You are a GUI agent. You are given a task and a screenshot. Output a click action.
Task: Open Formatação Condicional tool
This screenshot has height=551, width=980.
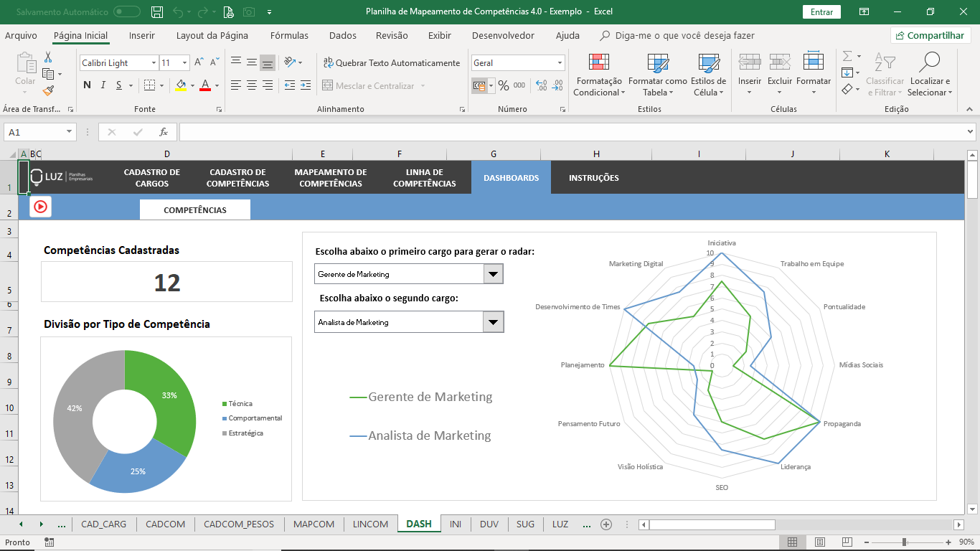coord(599,75)
